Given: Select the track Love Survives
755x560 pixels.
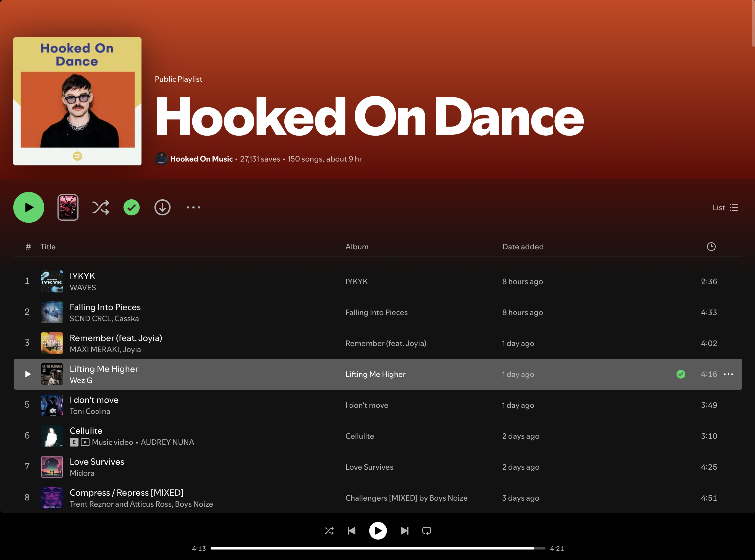Looking at the screenshot, I should pyautogui.click(x=97, y=462).
